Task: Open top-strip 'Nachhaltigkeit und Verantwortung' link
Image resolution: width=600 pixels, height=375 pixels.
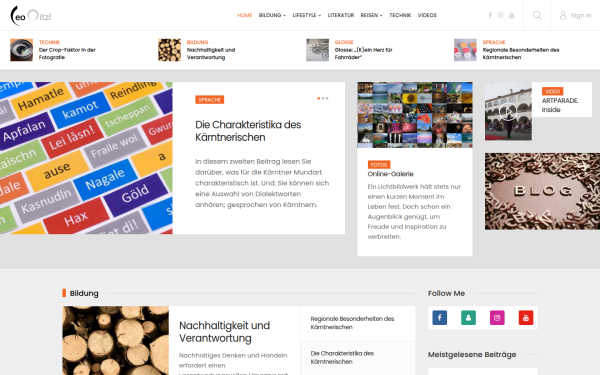Action: [x=211, y=54]
